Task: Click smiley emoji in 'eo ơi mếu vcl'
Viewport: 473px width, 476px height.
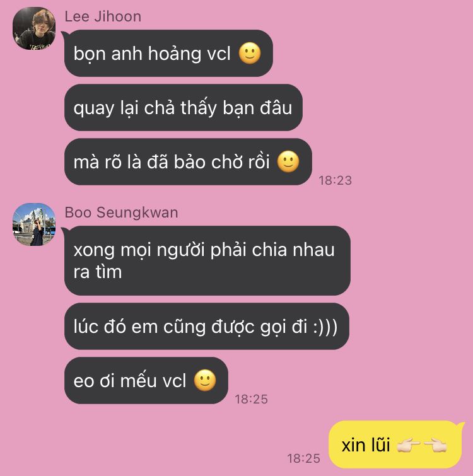Action: (x=205, y=380)
